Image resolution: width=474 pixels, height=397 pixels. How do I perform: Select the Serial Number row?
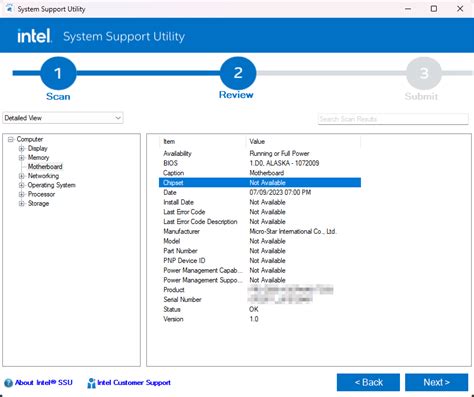(x=260, y=300)
